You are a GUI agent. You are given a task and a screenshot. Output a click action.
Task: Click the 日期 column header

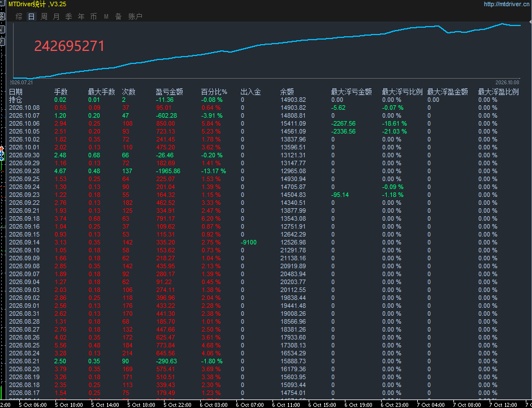(x=15, y=92)
